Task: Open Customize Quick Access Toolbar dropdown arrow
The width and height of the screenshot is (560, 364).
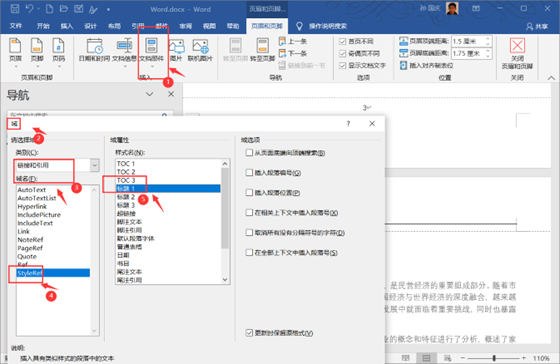Action: pos(108,10)
